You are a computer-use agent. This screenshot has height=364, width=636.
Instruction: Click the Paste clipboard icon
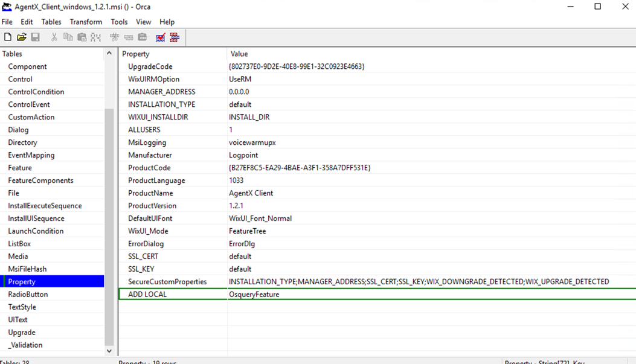[x=82, y=37]
